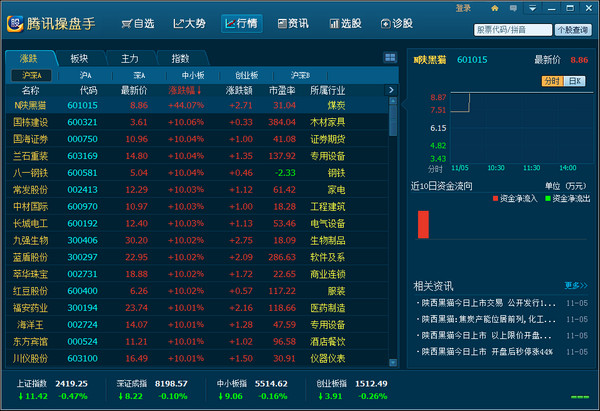Select stock row 川仪股份
600x411 pixels.
click(197, 358)
